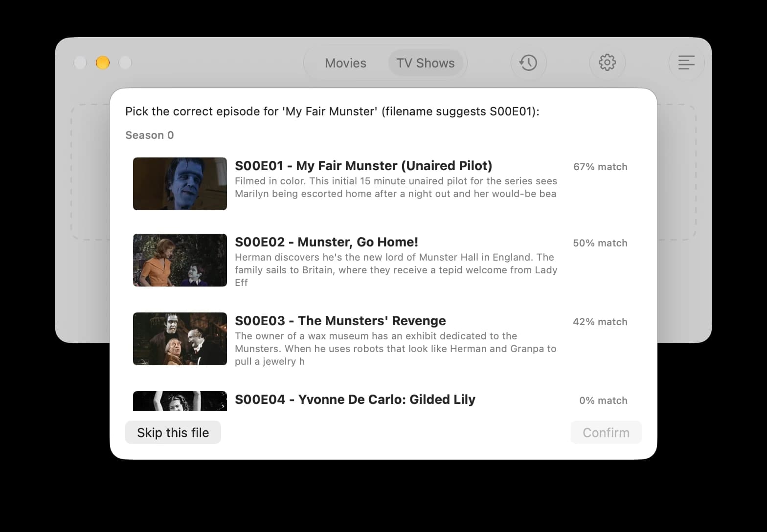Select the Yvonne De Carlo episode thumbnail

click(x=180, y=401)
